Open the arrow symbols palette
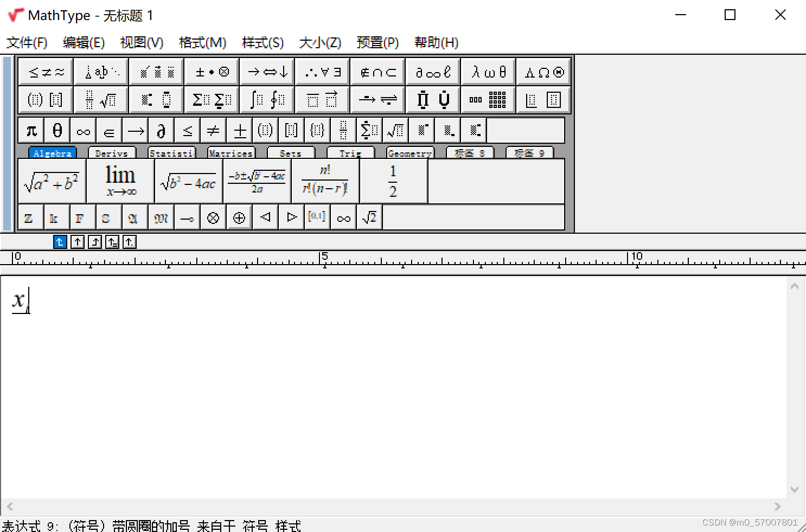The image size is (806, 532). point(267,72)
